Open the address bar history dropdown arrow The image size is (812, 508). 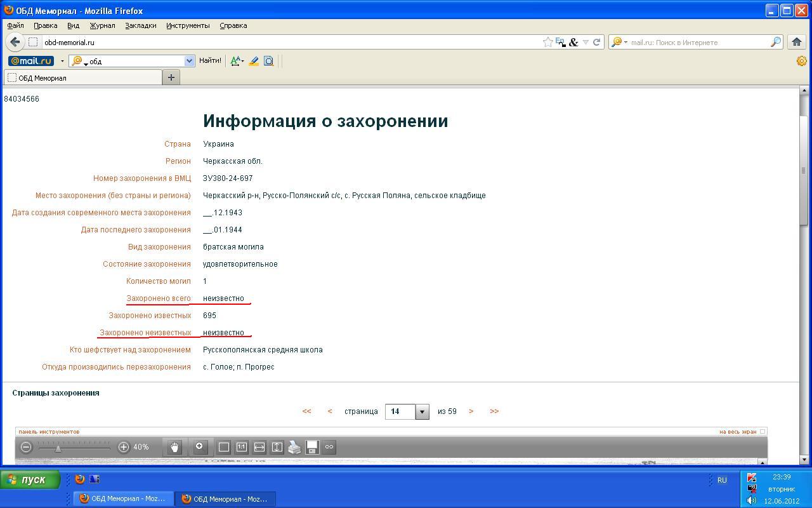pos(586,42)
